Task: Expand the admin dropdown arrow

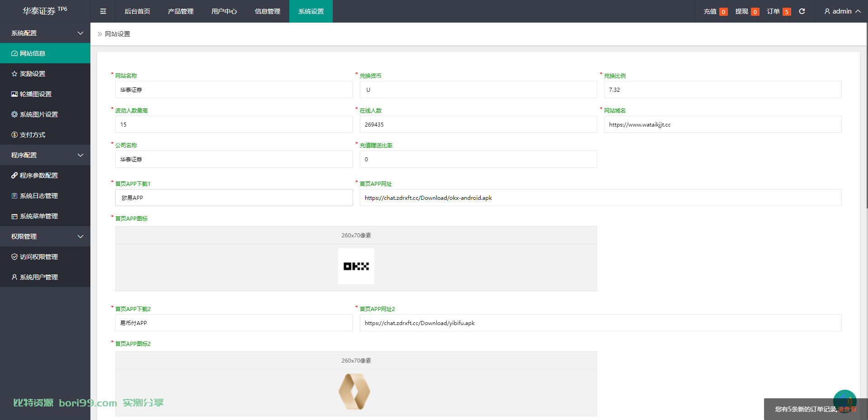Action: (858, 11)
